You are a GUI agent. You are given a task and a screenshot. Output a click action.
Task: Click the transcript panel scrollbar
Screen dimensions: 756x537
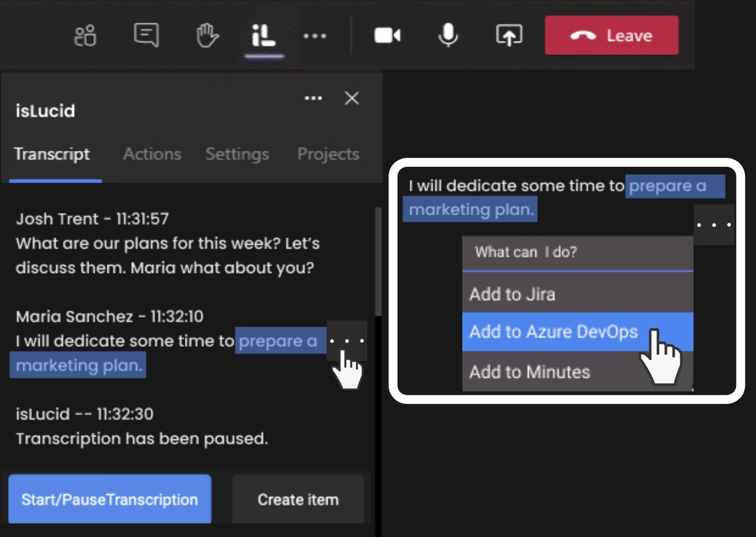378,262
